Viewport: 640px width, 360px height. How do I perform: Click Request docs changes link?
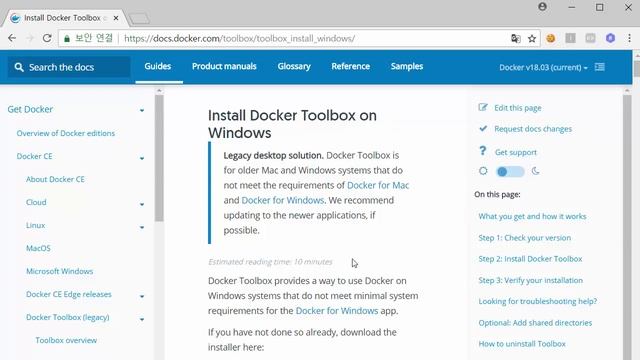coord(533,129)
